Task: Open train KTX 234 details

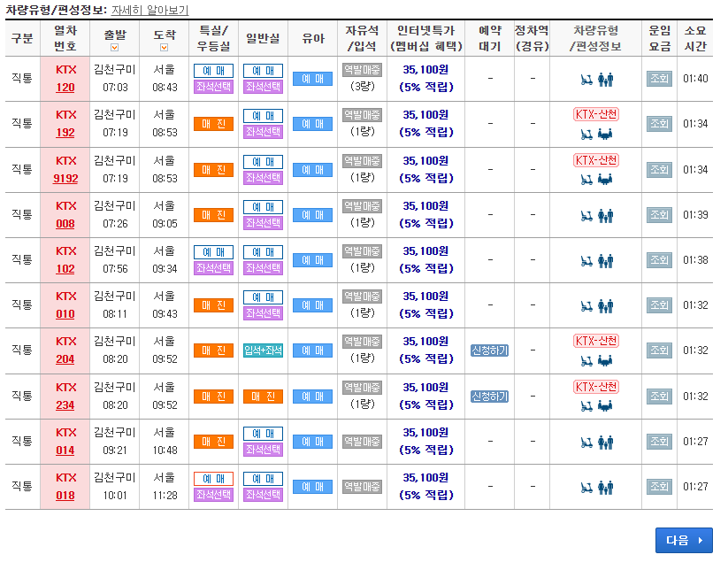Action: point(65,405)
